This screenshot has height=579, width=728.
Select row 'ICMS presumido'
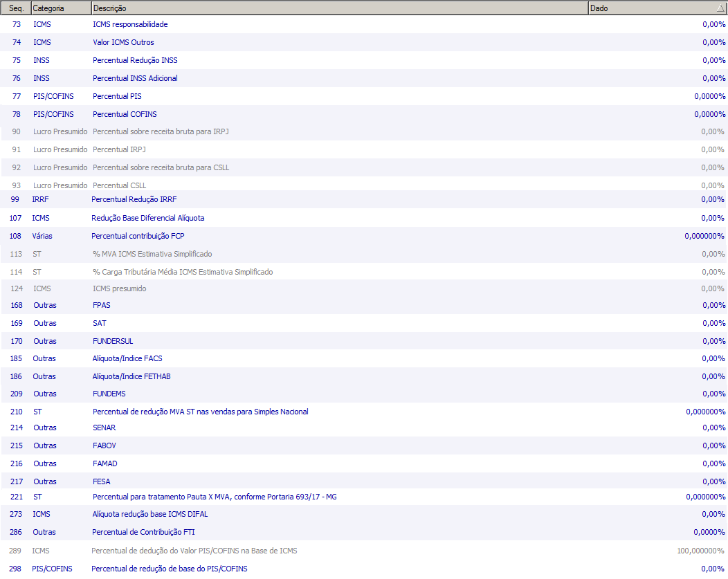click(x=364, y=288)
